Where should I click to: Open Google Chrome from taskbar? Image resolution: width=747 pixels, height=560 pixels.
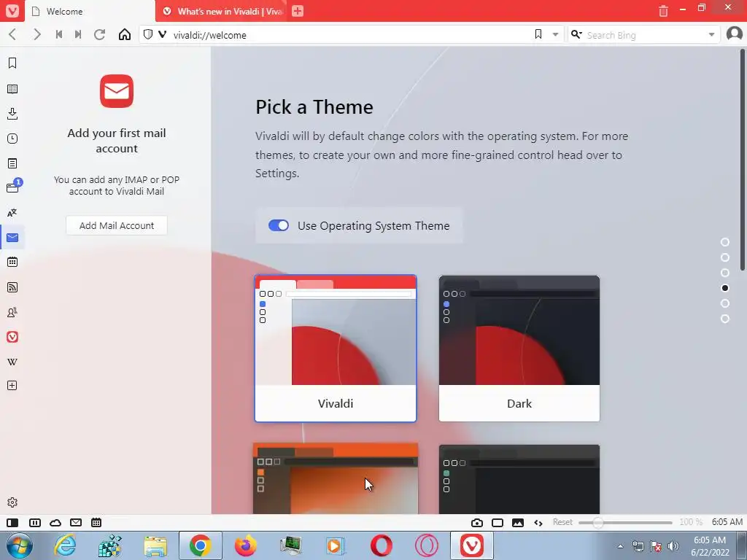[201, 545]
